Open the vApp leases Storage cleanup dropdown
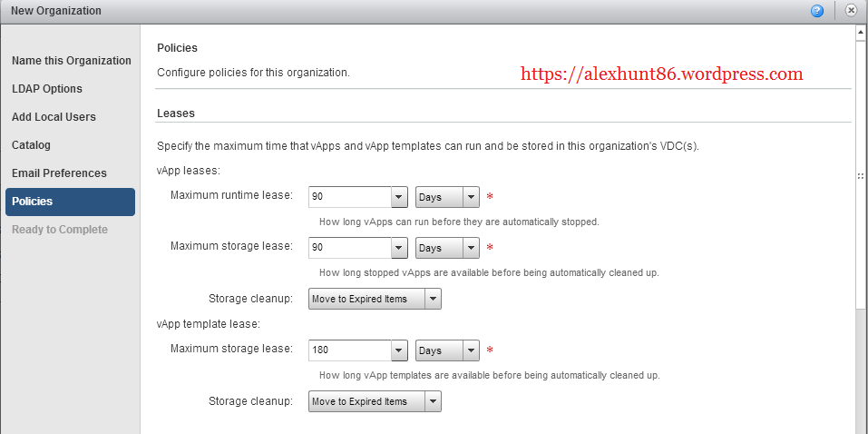The image size is (868, 434). click(x=375, y=299)
